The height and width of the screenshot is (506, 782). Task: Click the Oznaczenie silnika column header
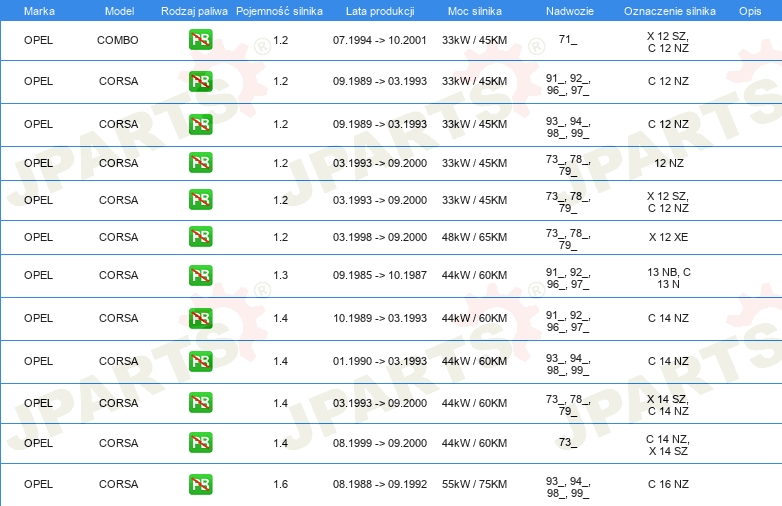669,11
